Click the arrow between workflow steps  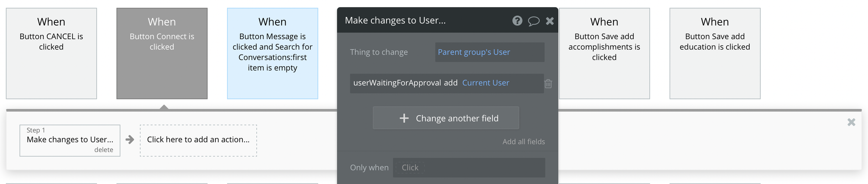[130, 140]
